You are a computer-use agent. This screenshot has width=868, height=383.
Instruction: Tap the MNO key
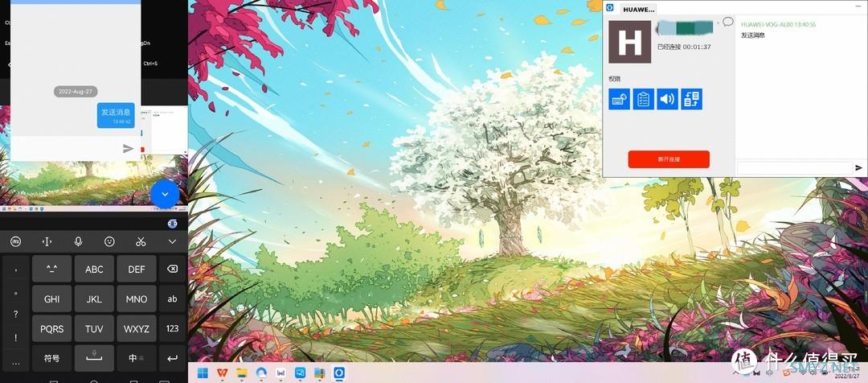136,299
